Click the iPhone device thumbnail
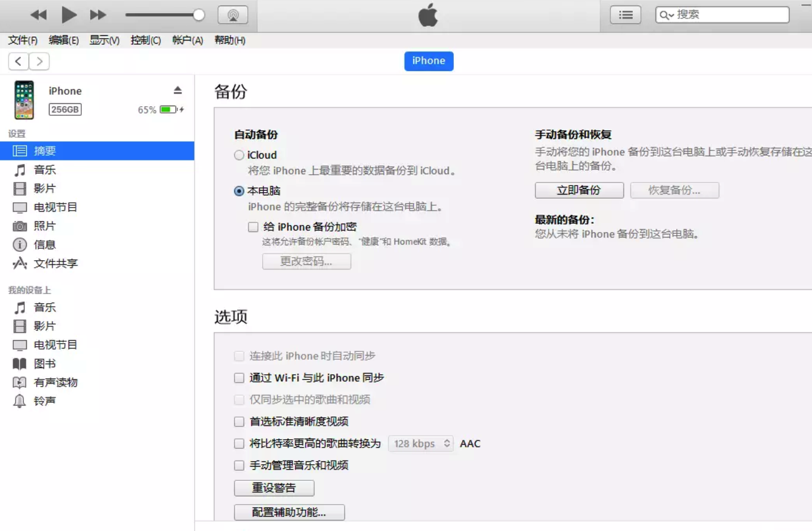Image resolution: width=812 pixels, height=531 pixels. click(24, 100)
